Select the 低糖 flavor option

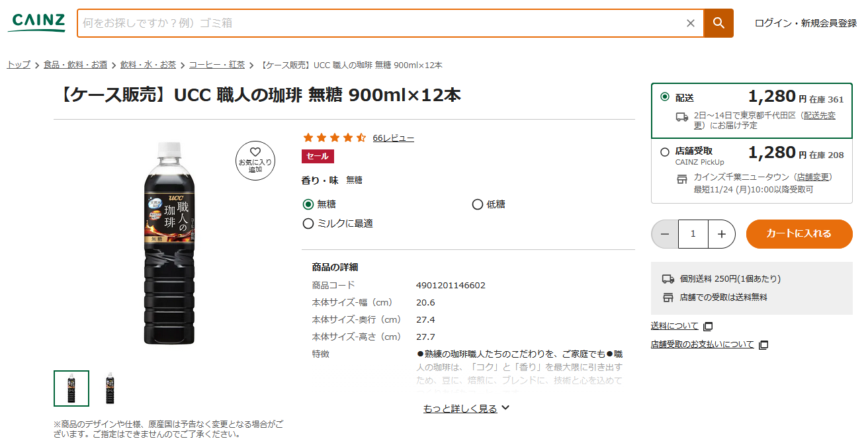coord(478,204)
